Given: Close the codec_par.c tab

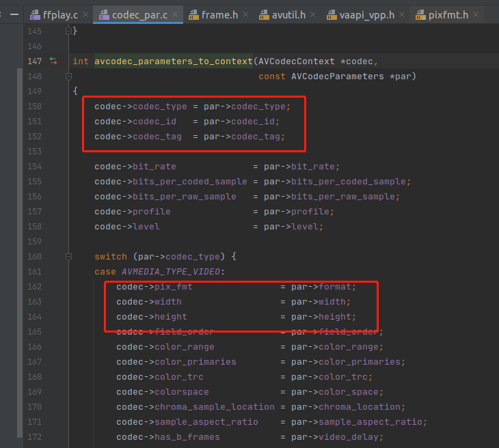Looking at the screenshot, I should click(175, 14).
